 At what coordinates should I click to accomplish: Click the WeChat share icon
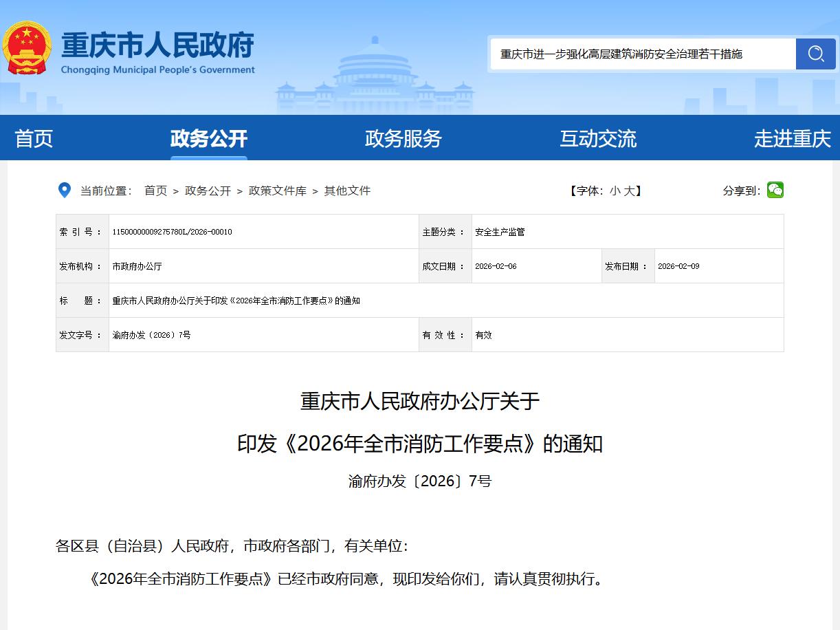pos(775,191)
